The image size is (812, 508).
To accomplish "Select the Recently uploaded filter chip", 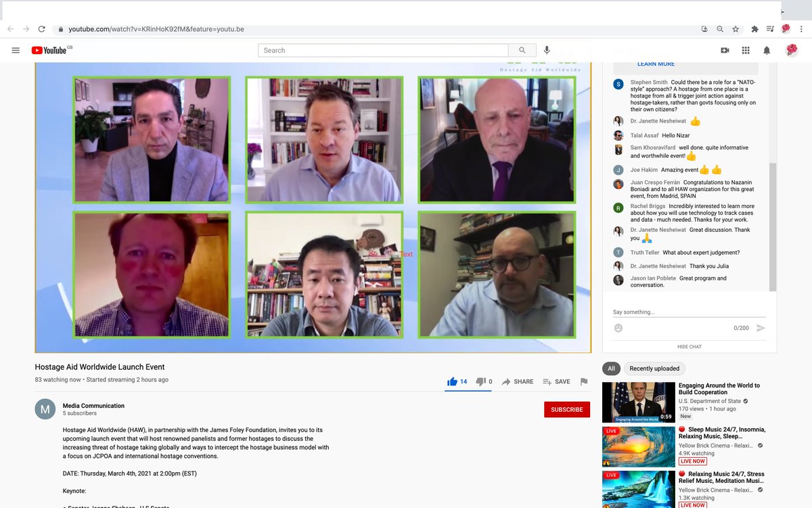I will point(654,368).
